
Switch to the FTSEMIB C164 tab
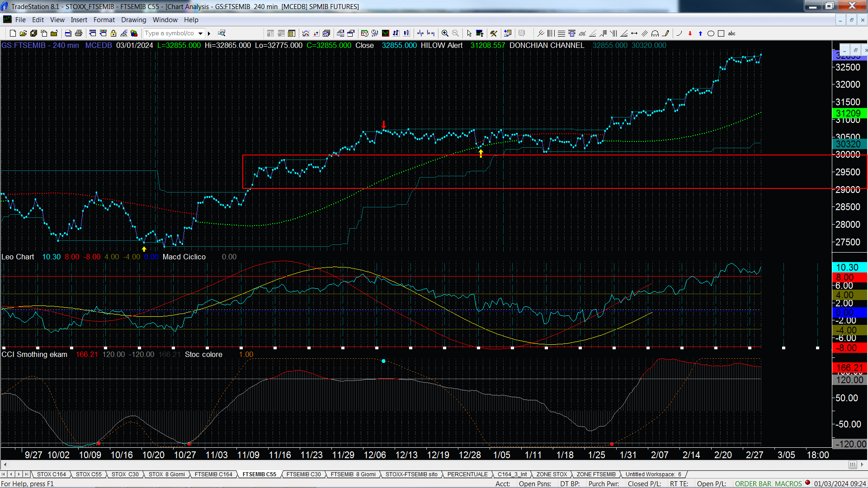pos(213,474)
